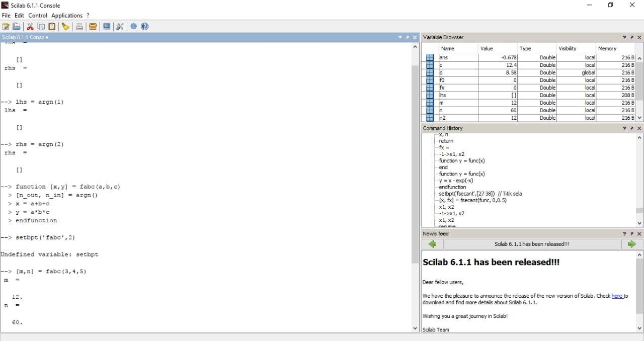Viewport: 644px width, 341px height.
Task: Sort variables by the Value column header
Action: (x=498, y=49)
